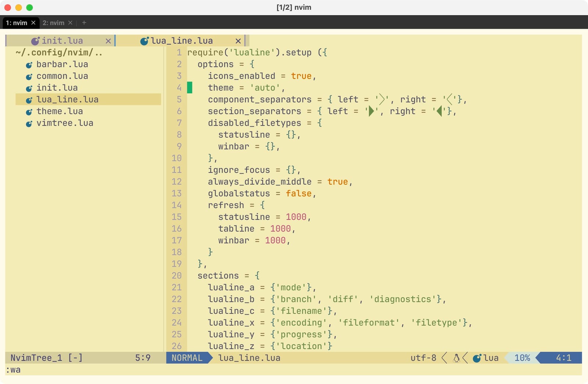
Task: Click the Lua icon next to theme.lua
Action: click(x=29, y=111)
